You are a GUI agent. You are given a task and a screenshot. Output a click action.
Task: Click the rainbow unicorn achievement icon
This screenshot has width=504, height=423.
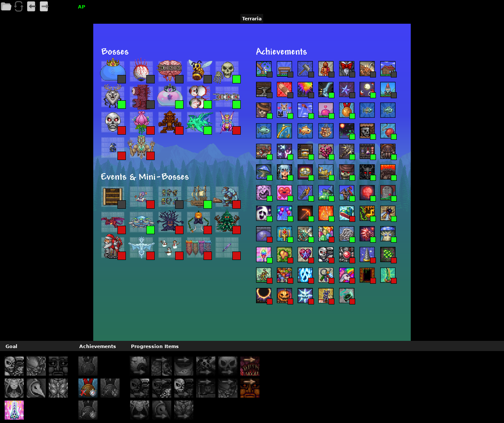346,276
